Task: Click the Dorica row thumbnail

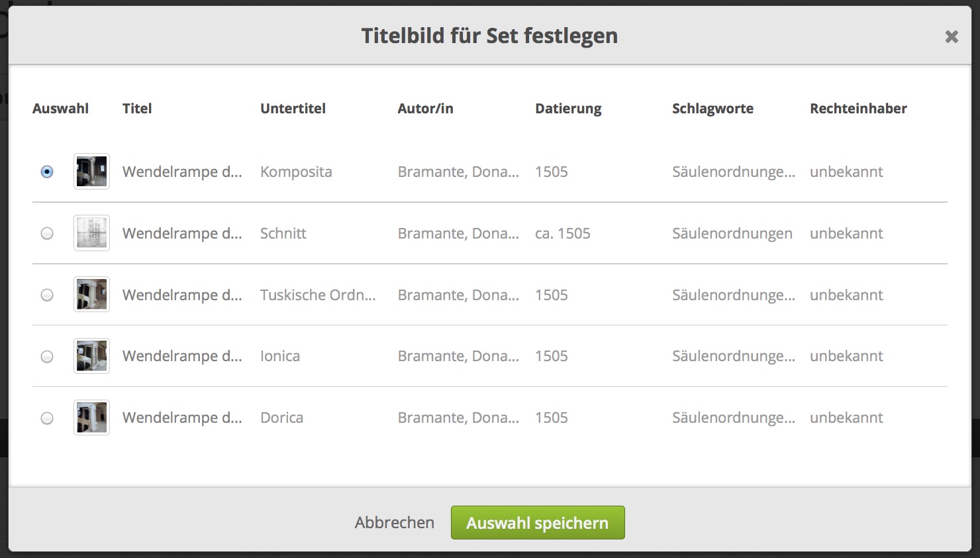Action: pos(91,418)
